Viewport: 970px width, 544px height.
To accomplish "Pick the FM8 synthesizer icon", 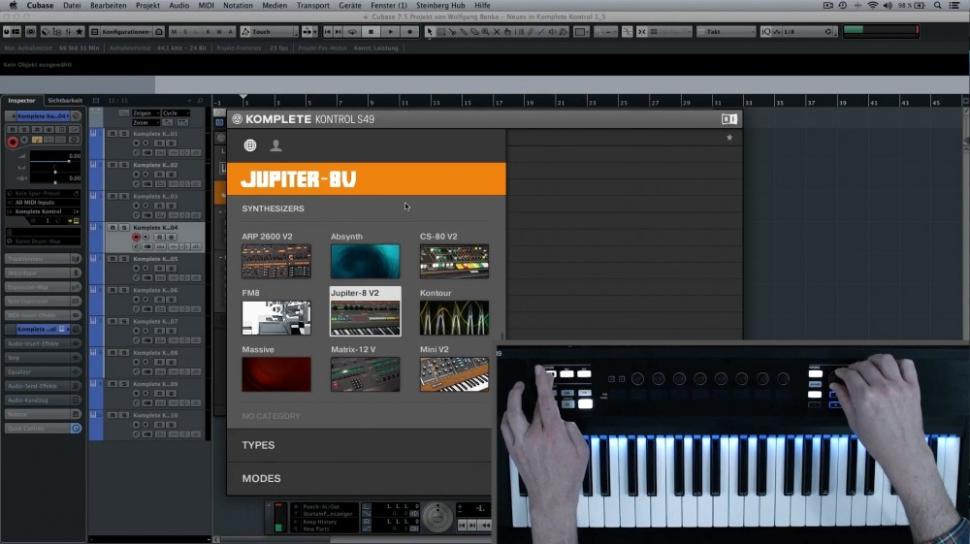I will (276, 317).
